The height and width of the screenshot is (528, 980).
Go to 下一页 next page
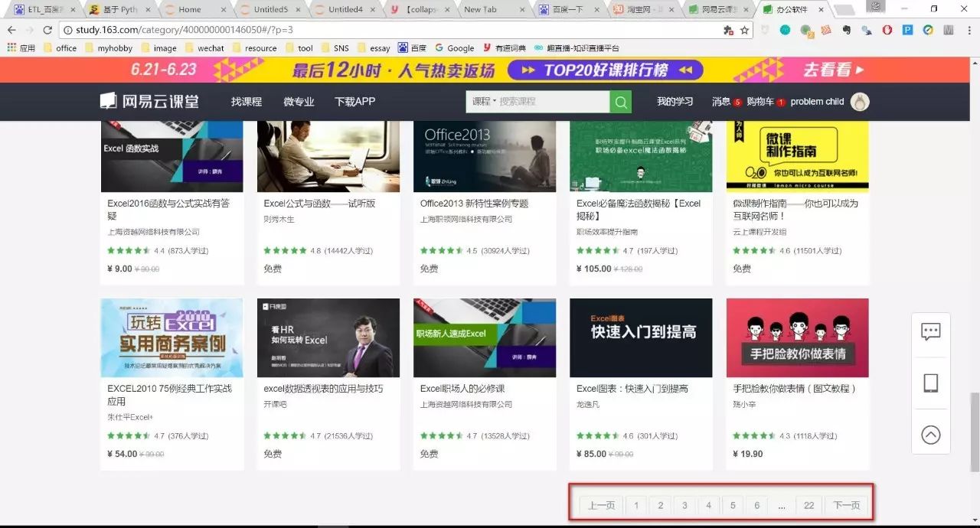coord(847,505)
